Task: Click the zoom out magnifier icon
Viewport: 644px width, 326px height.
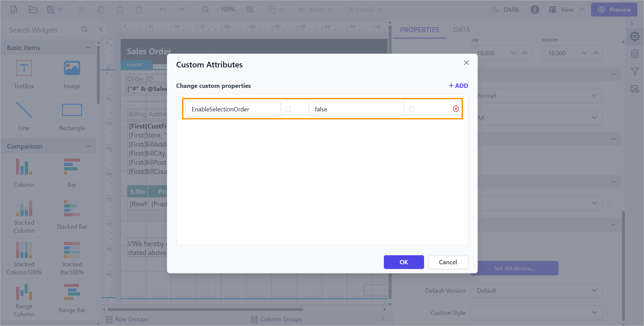Action: (x=206, y=10)
